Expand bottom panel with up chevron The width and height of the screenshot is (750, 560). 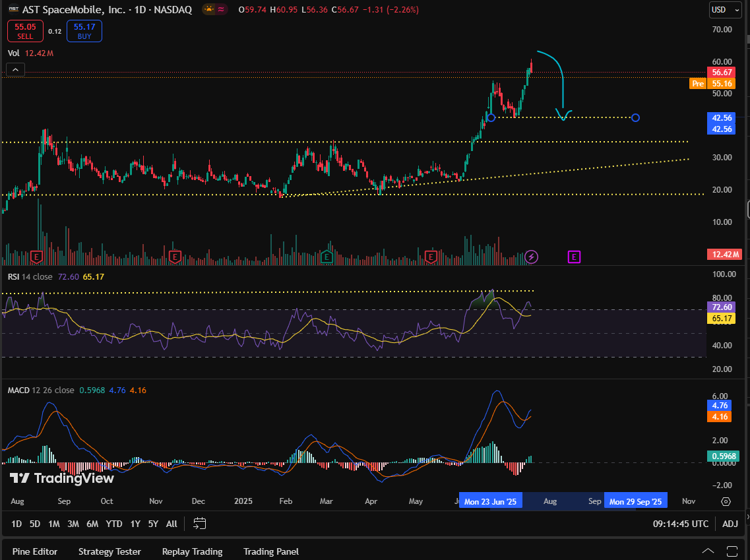(708, 551)
